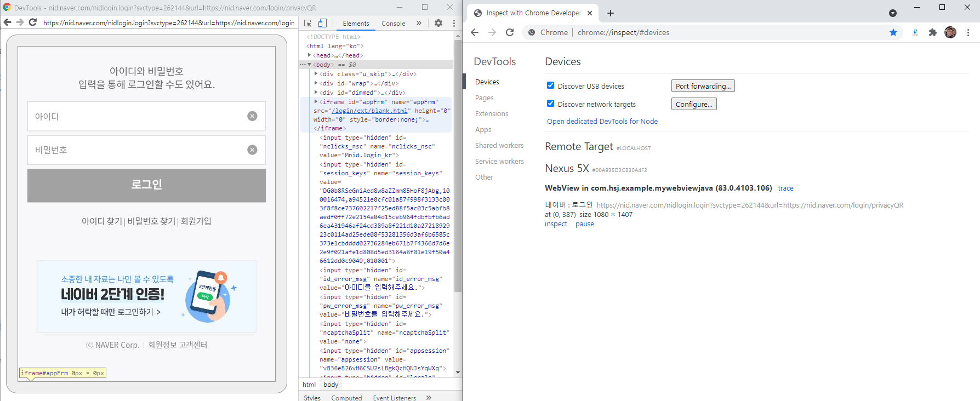Click the 비밀번호 찾기 link
980x401 pixels.
[152, 221]
